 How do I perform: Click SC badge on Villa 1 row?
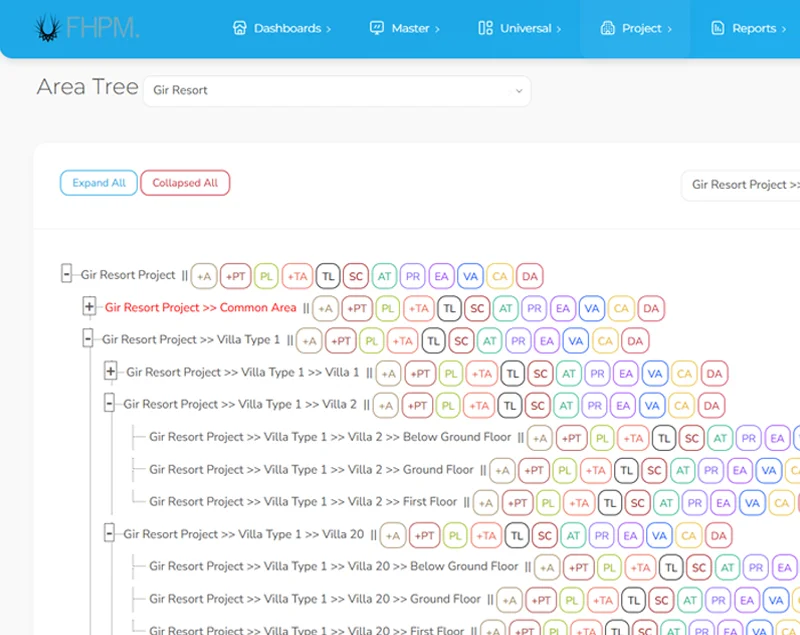click(x=541, y=374)
